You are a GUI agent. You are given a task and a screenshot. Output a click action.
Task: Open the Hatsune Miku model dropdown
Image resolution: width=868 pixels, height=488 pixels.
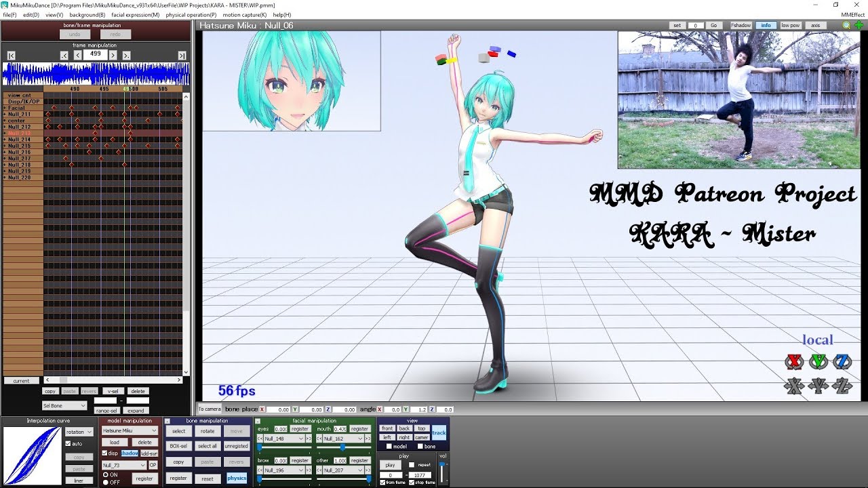(x=130, y=430)
